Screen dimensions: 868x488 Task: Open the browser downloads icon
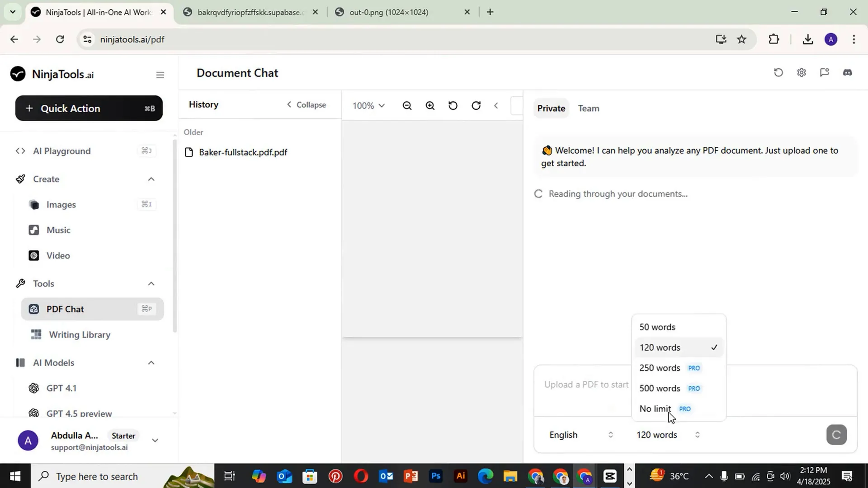pos(808,39)
